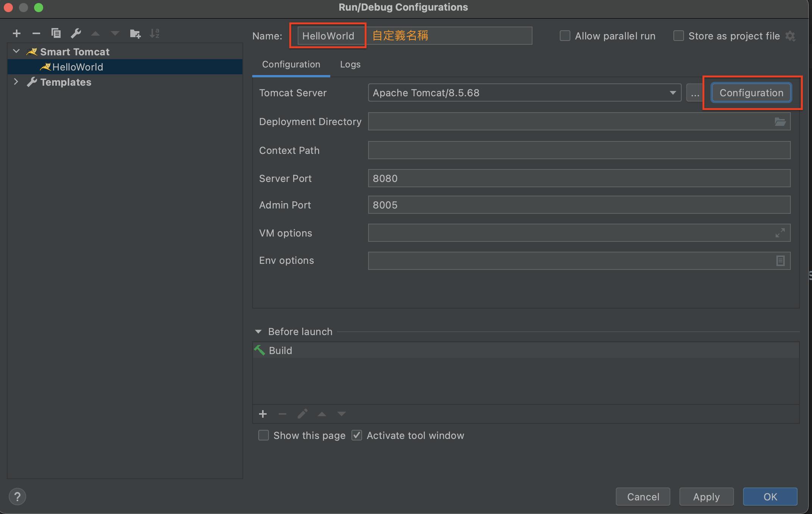Viewport: 812px width, 514px height.
Task: Sort configurations alphabetically
Action: 155,33
